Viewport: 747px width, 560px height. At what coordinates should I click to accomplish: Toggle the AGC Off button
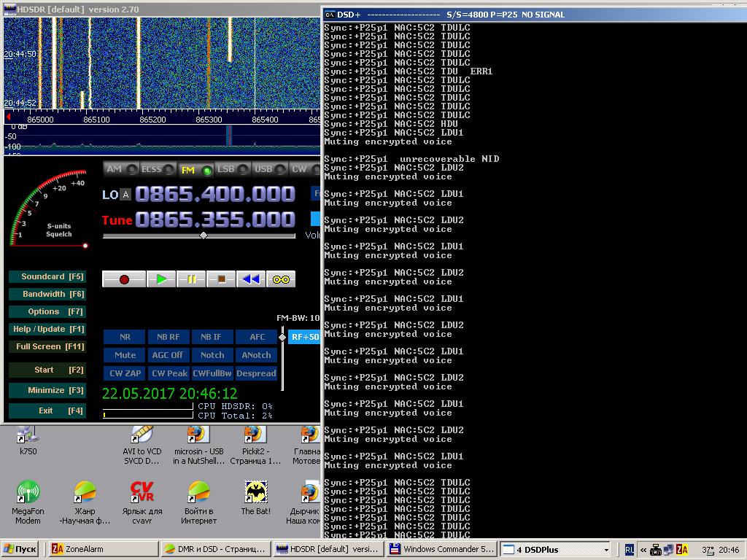tap(169, 355)
